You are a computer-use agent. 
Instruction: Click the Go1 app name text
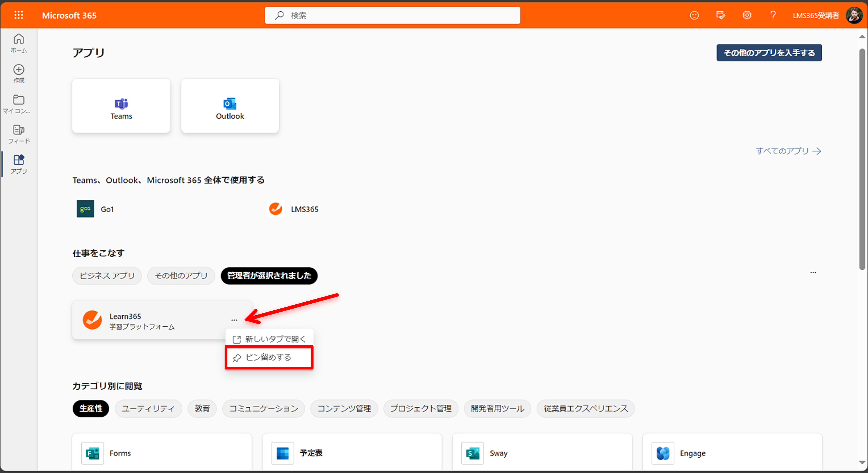(107, 209)
